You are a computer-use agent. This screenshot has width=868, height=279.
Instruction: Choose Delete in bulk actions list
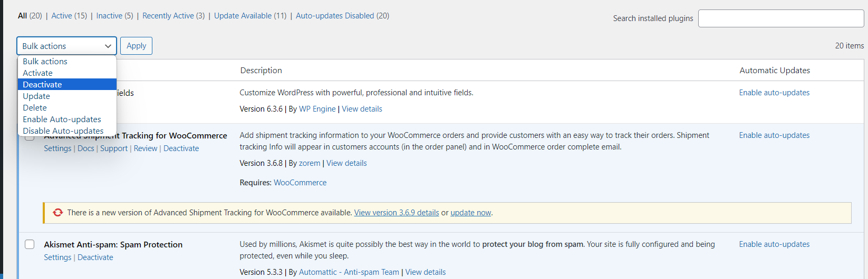click(67, 108)
